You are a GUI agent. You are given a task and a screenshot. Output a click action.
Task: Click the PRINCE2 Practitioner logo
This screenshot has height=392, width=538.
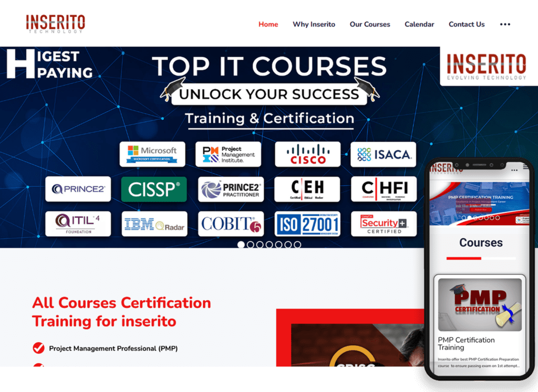click(x=231, y=189)
